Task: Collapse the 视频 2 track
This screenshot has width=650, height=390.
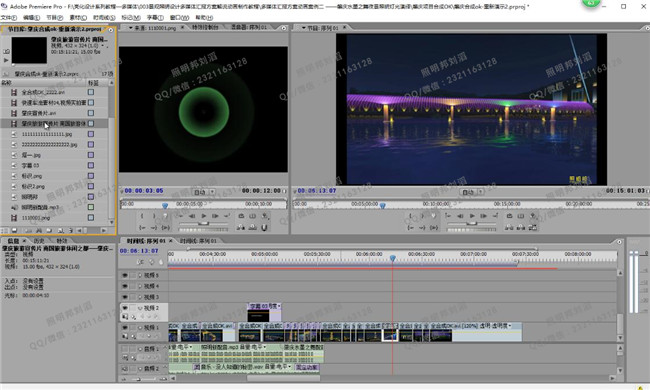Action: [x=140, y=308]
